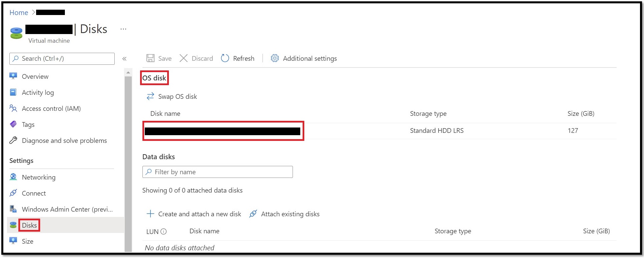This screenshot has width=644, height=258.
Task: Click the LUN column header
Action: [152, 232]
